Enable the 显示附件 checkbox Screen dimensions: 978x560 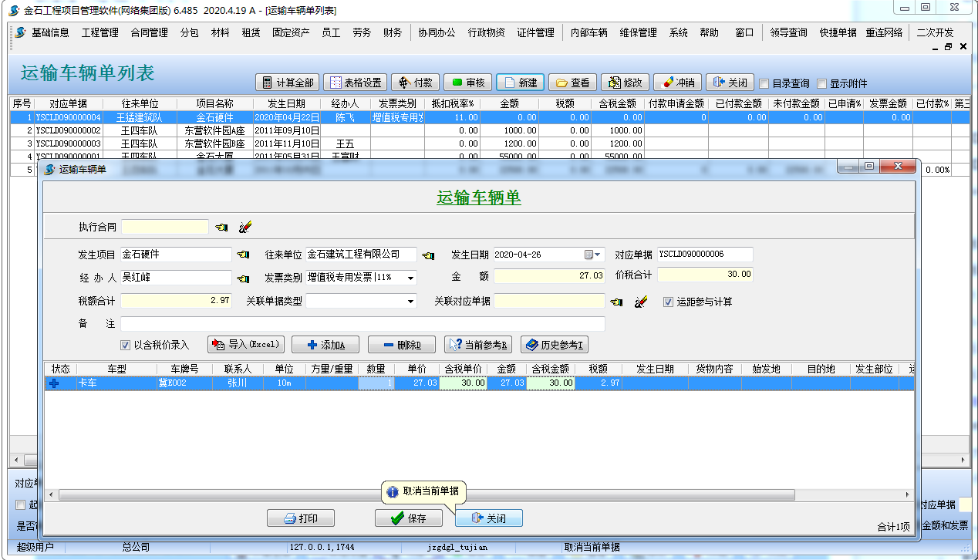pos(821,83)
